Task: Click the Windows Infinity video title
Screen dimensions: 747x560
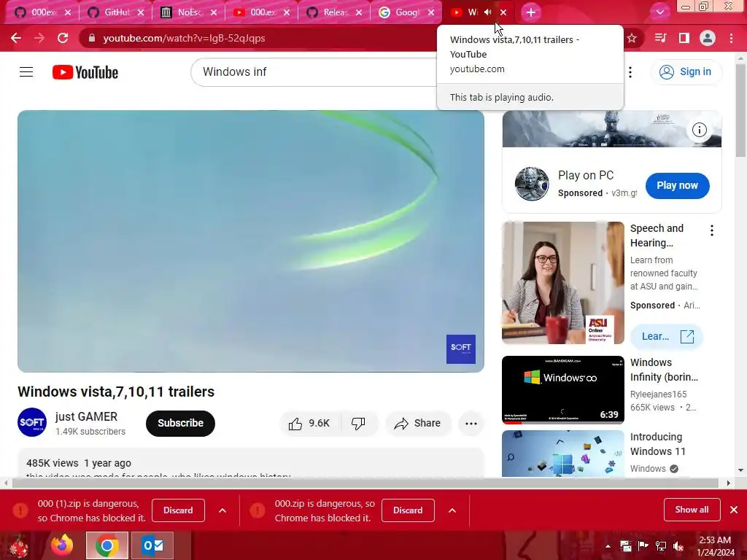Action: point(664,370)
